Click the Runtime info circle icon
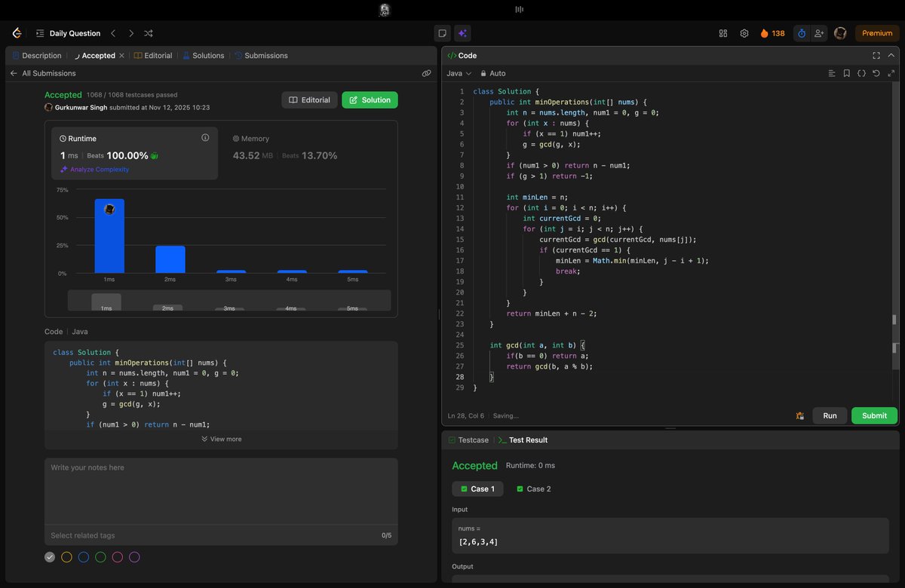The height and width of the screenshot is (588, 905). [x=205, y=138]
